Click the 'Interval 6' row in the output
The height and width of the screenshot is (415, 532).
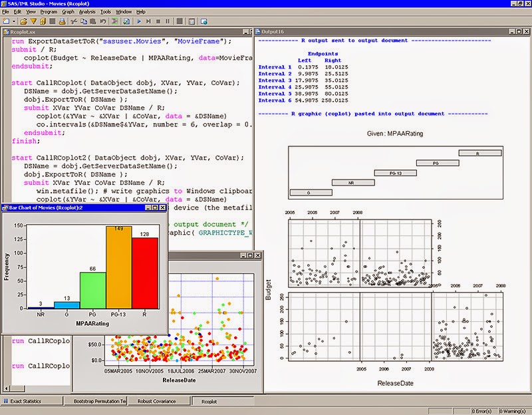pyautogui.click(x=303, y=100)
